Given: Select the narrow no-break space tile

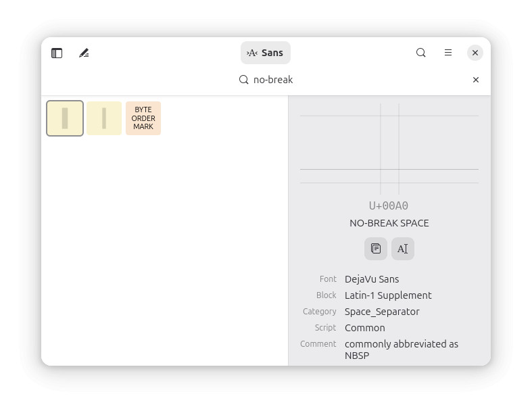Looking at the screenshot, I should pos(104,118).
